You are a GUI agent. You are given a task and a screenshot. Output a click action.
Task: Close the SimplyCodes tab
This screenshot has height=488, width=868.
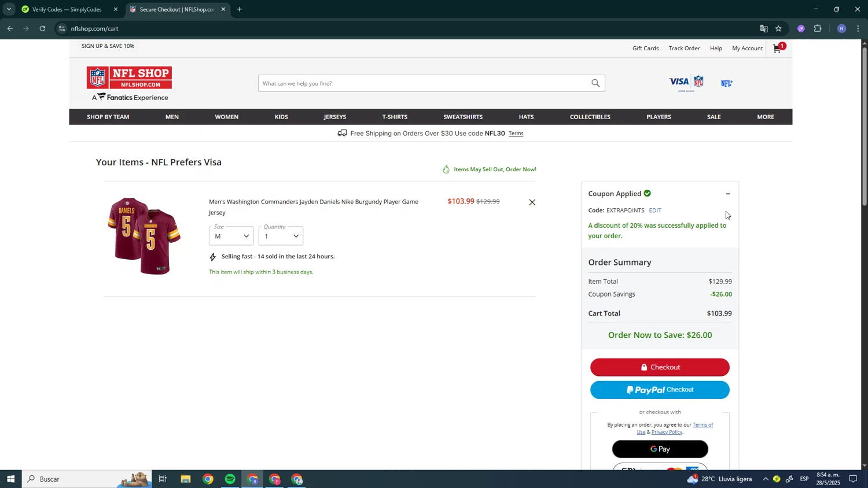click(x=115, y=9)
